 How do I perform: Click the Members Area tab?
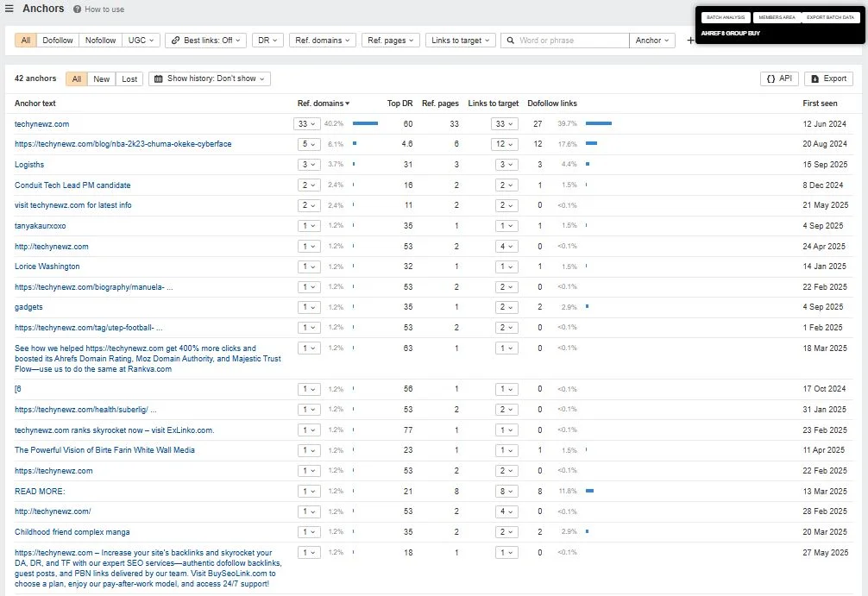[777, 17]
